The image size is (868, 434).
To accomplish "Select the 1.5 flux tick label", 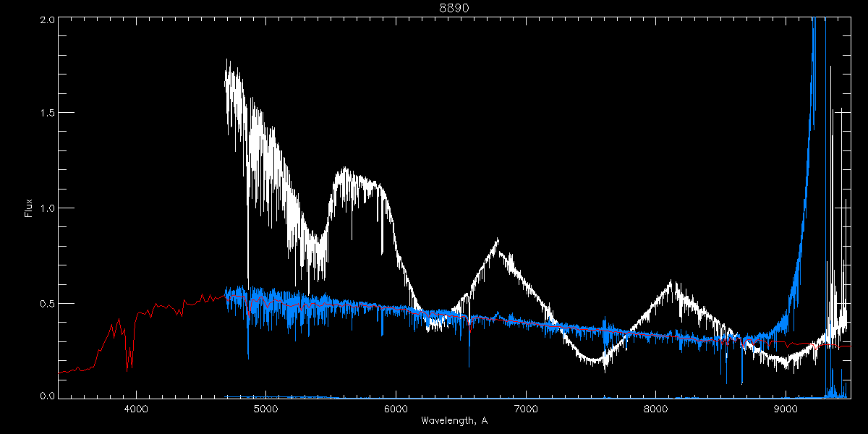I will pos(46,113).
